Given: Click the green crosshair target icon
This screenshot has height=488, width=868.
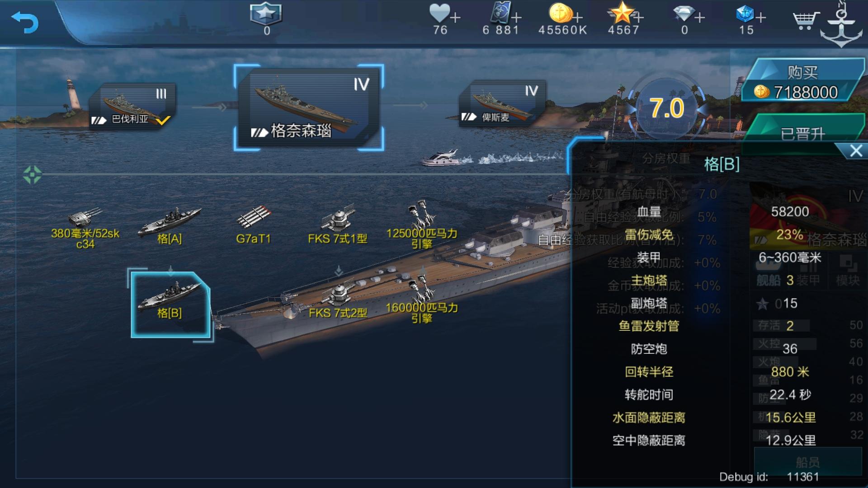Looking at the screenshot, I should (32, 174).
